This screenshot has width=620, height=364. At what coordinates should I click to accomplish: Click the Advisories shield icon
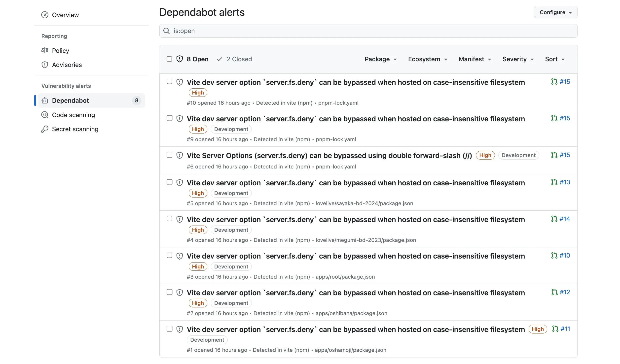click(x=45, y=65)
